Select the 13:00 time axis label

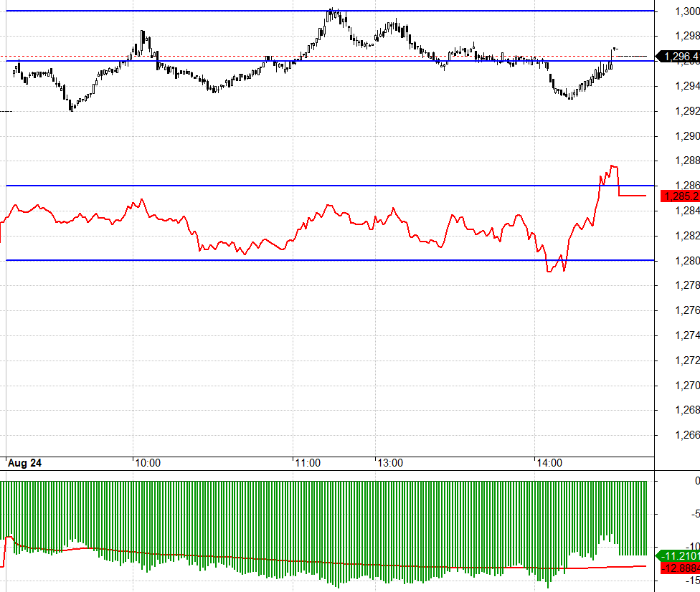click(x=389, y=463)
